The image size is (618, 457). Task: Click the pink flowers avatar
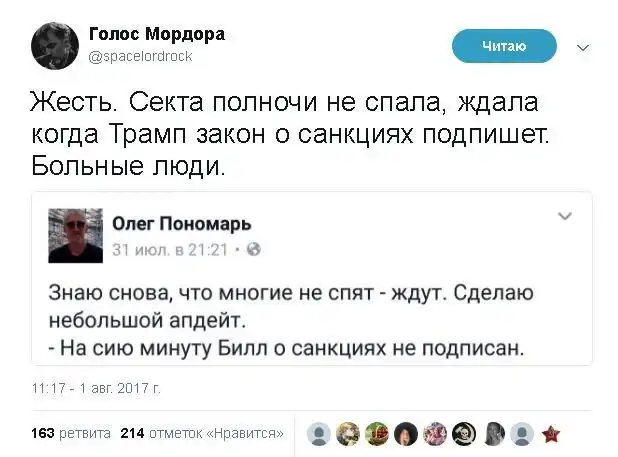435,433
